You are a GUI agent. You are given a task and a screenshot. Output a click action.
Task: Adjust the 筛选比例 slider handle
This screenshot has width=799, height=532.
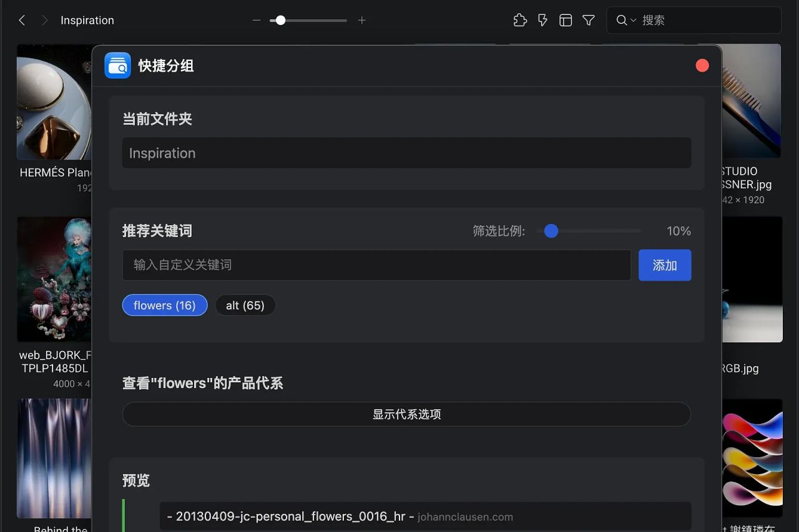point(551,231)
